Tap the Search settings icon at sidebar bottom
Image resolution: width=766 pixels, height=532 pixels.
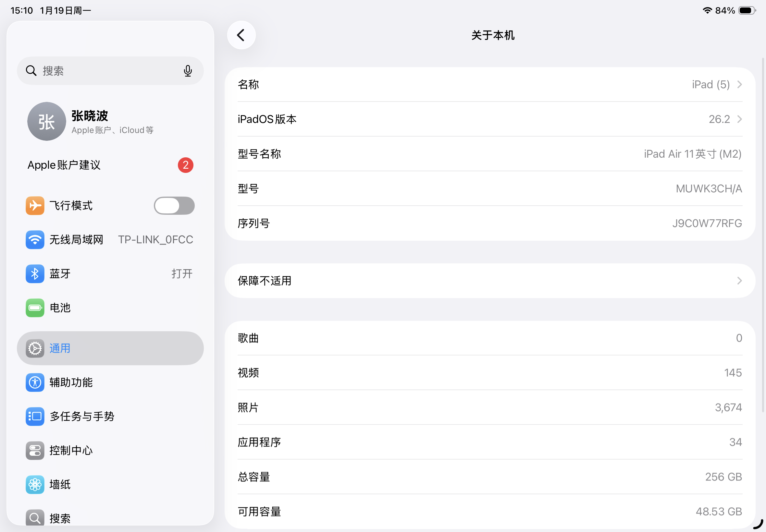(35, 518)
